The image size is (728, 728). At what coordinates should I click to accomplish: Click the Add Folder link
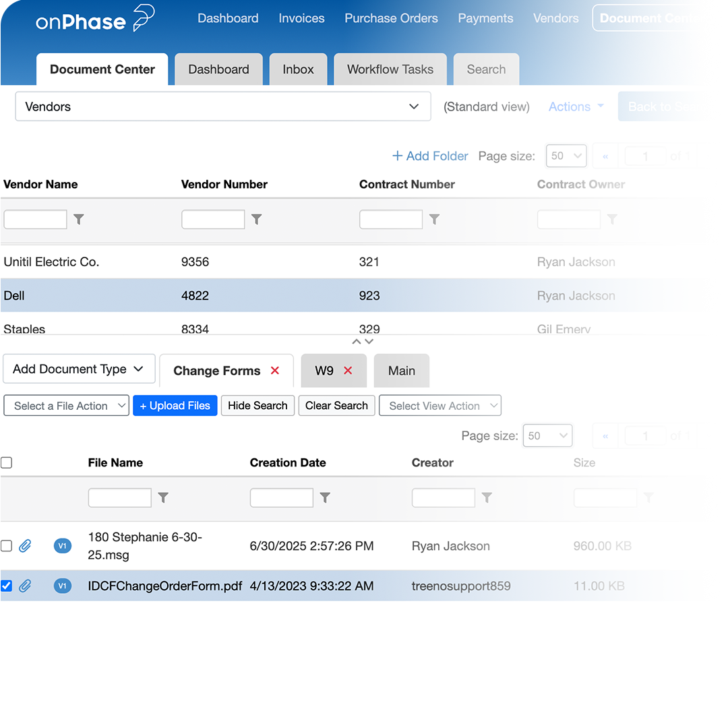430,156
